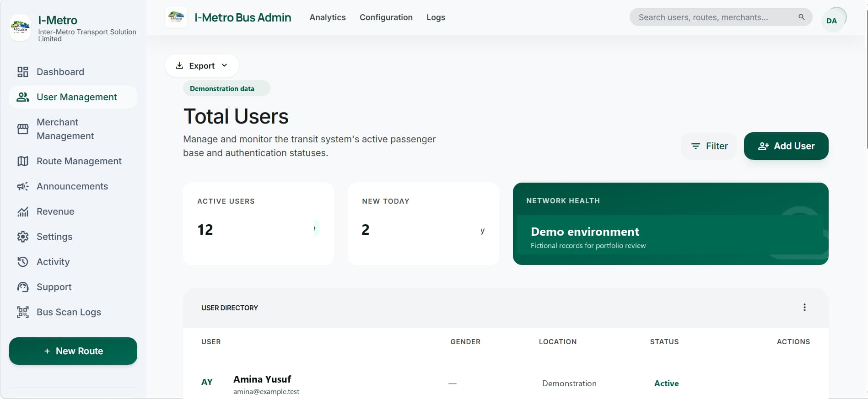This screenshot has width=868, height=400.
Task: Open the Logs tab
Action: coord(436,17)
